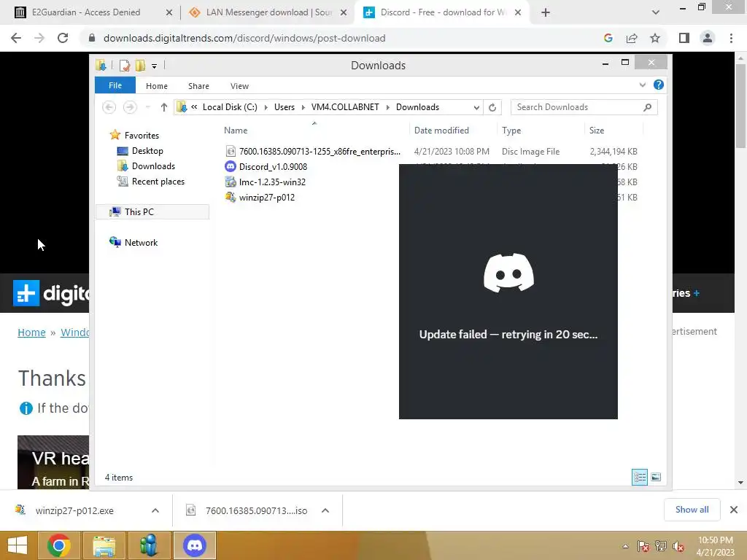The width and height of the screenshot is (747, 560).
Task: Click VM4.COLLABNET breadcrumb segment
Action: coord(345,107)
